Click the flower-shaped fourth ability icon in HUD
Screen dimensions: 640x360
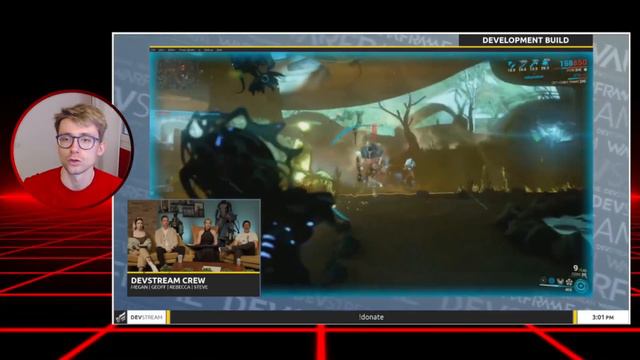point(569,282)
